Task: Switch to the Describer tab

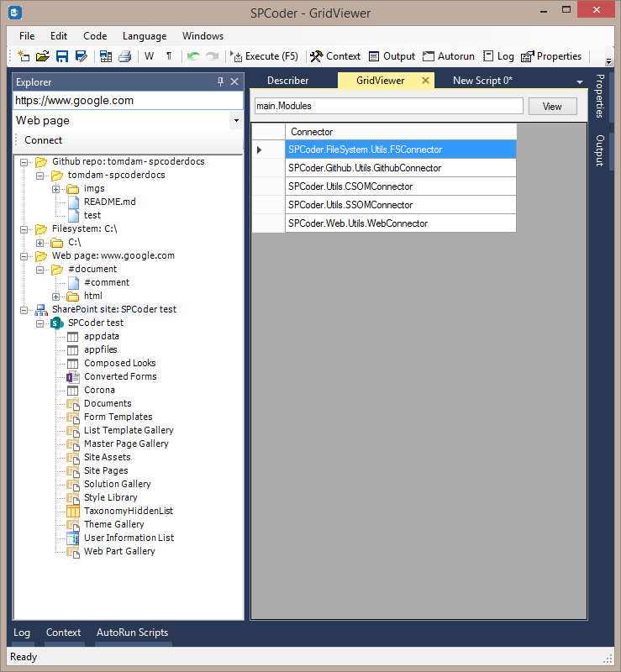Action: click(x=287, y=81)
